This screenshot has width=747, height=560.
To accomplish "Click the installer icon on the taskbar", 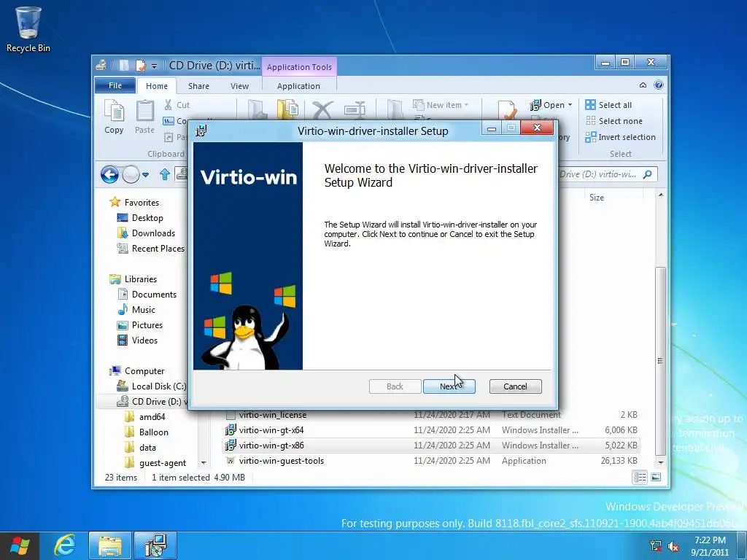I will (155, 545).
